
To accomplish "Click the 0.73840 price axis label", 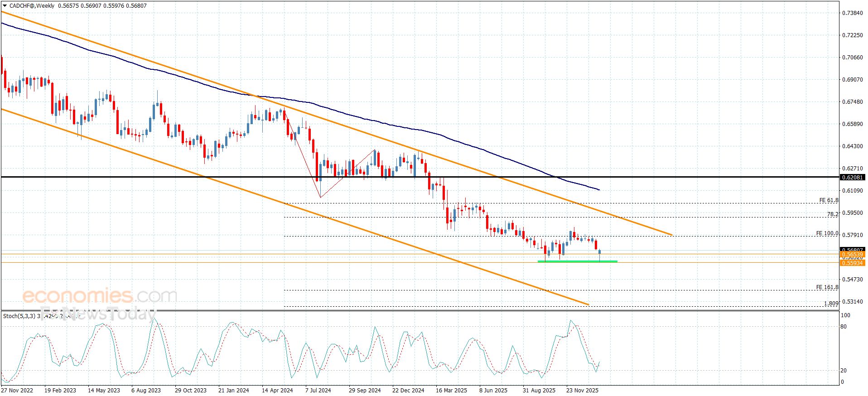I will point(852,13).
